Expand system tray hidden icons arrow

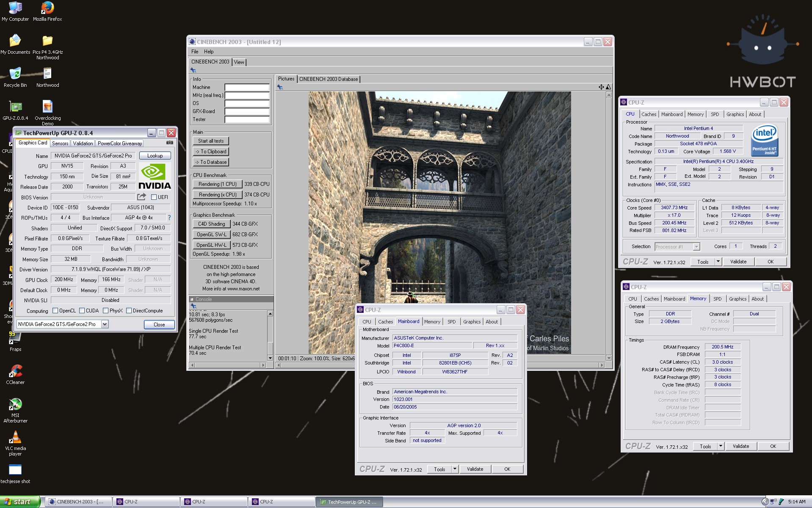point(765,502)
